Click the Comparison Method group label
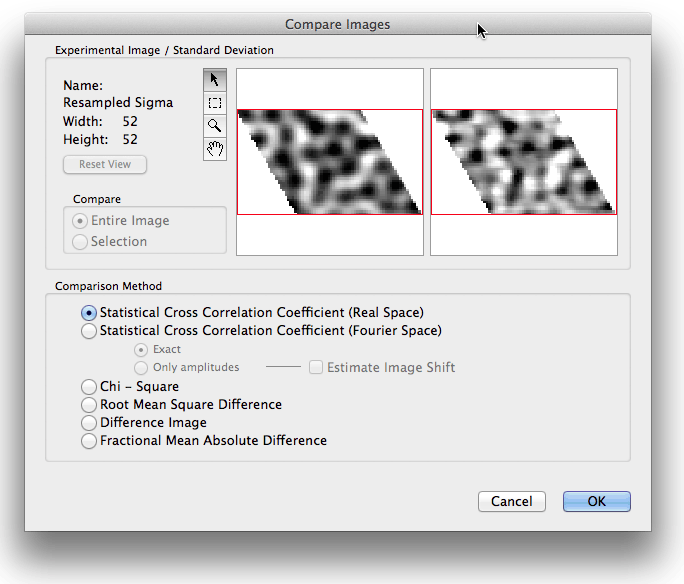Screen dimensions: 684x584 (x=108, y=286)
